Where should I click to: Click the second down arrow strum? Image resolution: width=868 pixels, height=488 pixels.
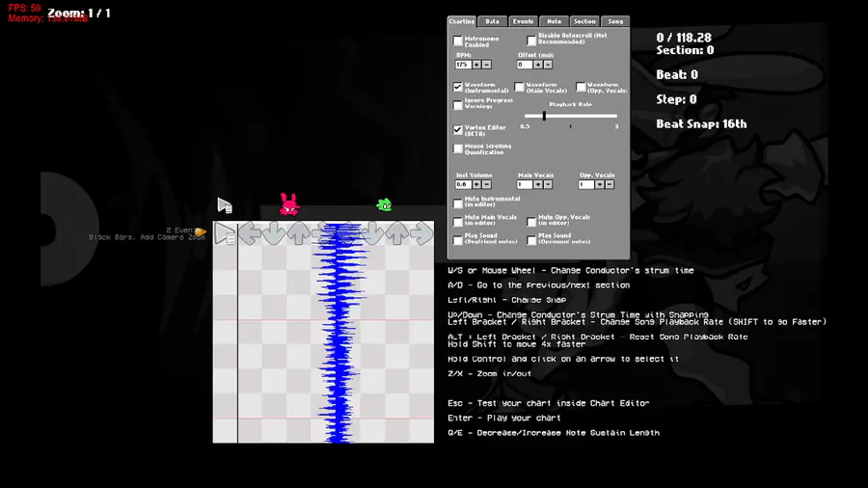372,233
